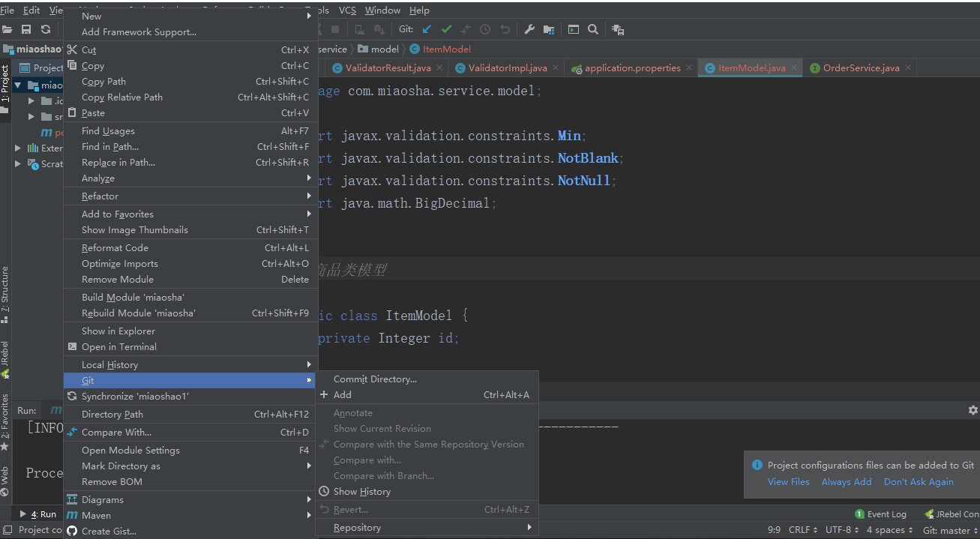Choose Compare With... menu entry
This screenshot has height=539, width=980.
[187, 432]
